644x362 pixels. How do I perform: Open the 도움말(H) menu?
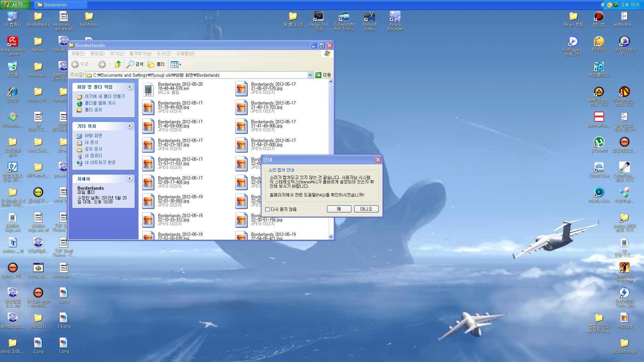point(185,54)
